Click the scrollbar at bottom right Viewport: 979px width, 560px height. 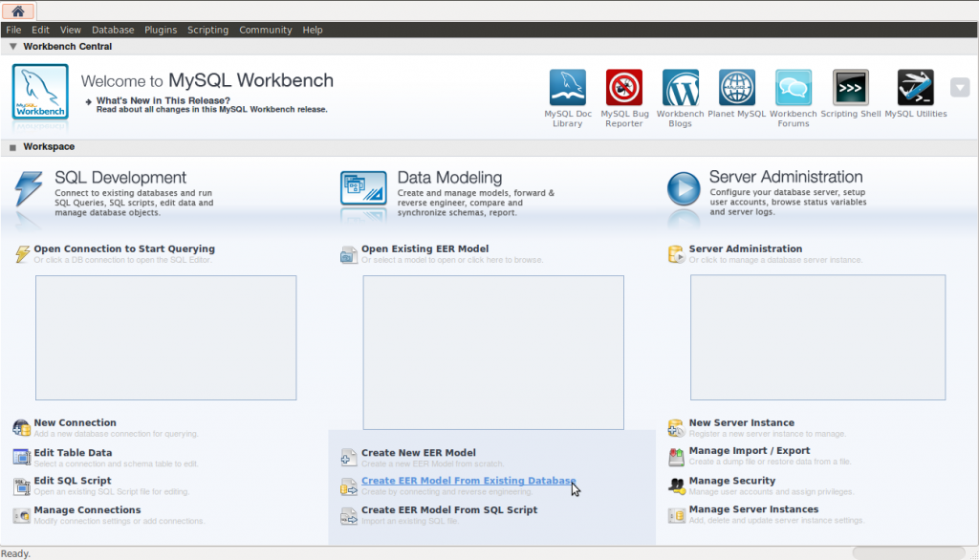[x=908, y=550]
